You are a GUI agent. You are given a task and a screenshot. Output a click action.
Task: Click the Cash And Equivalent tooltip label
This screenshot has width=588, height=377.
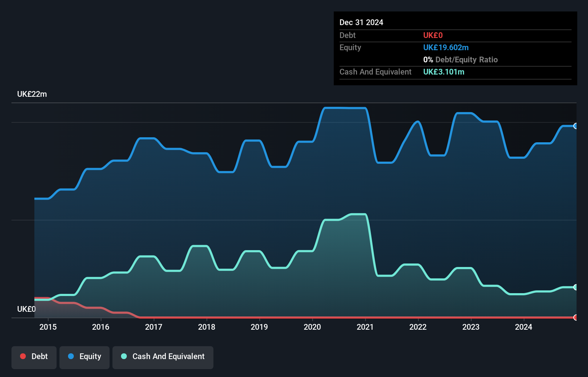click(375, 72)
